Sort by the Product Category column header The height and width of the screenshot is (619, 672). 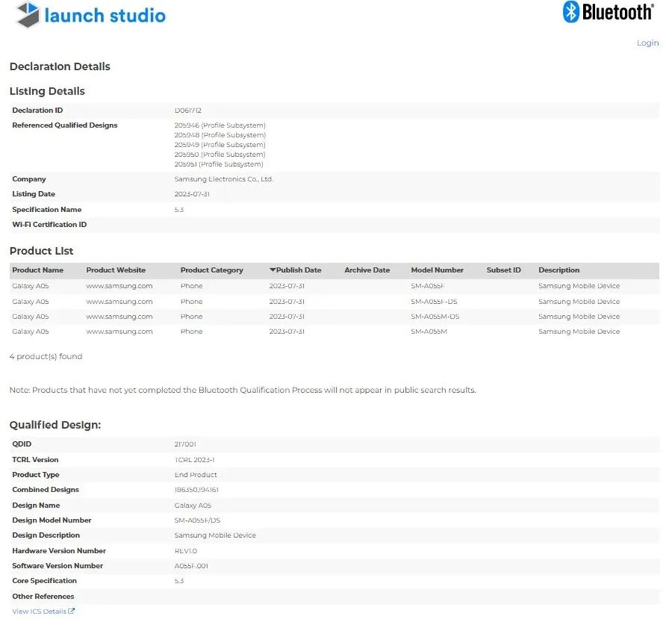point(211,270)
